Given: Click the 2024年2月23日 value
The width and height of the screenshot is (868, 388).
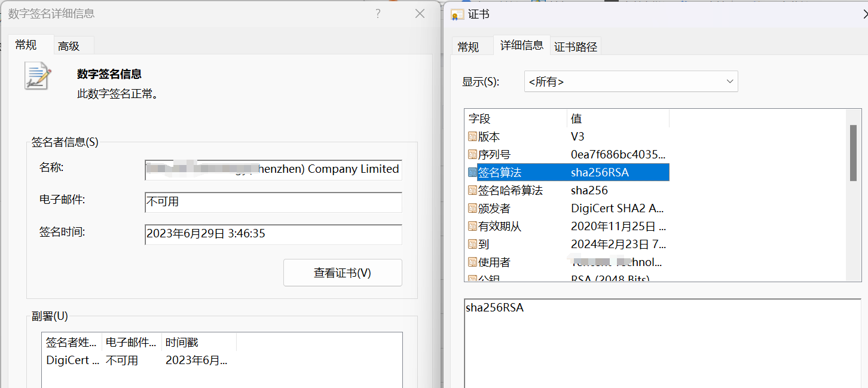Looking at the screenshot, I should [618, 245].
